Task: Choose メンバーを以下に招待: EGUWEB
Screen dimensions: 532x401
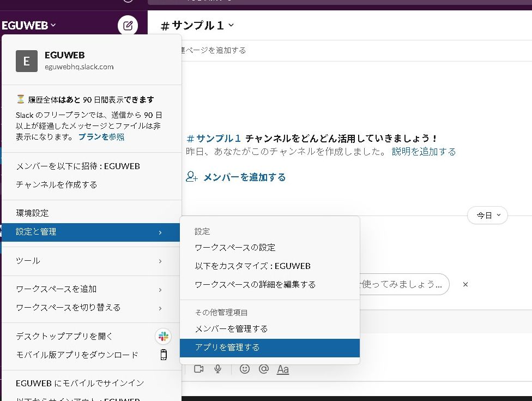Action: pos(90,166)
